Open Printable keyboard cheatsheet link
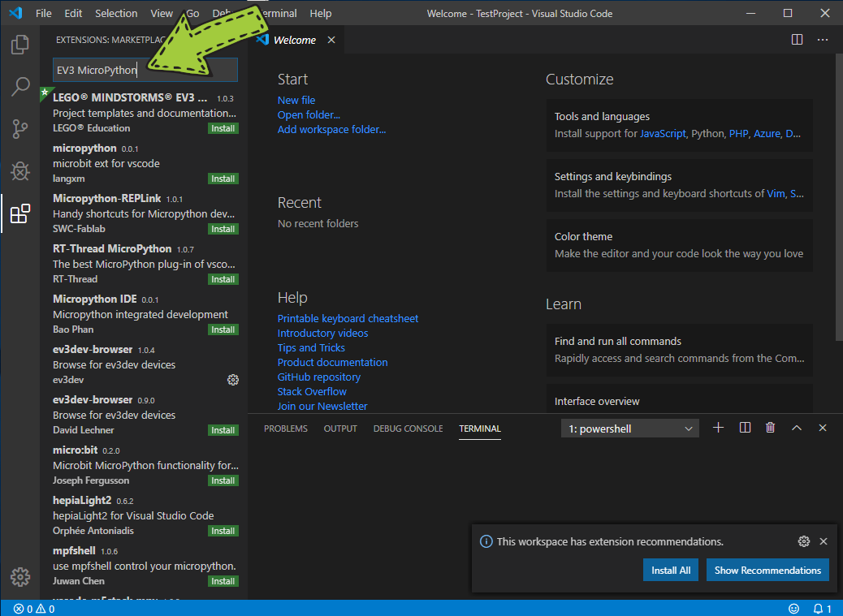Screen dimensions: 843x616 click(x=348, y=318)
